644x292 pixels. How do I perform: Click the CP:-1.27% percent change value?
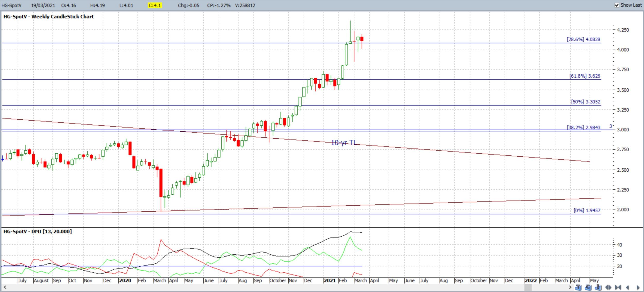coord(219,5)
